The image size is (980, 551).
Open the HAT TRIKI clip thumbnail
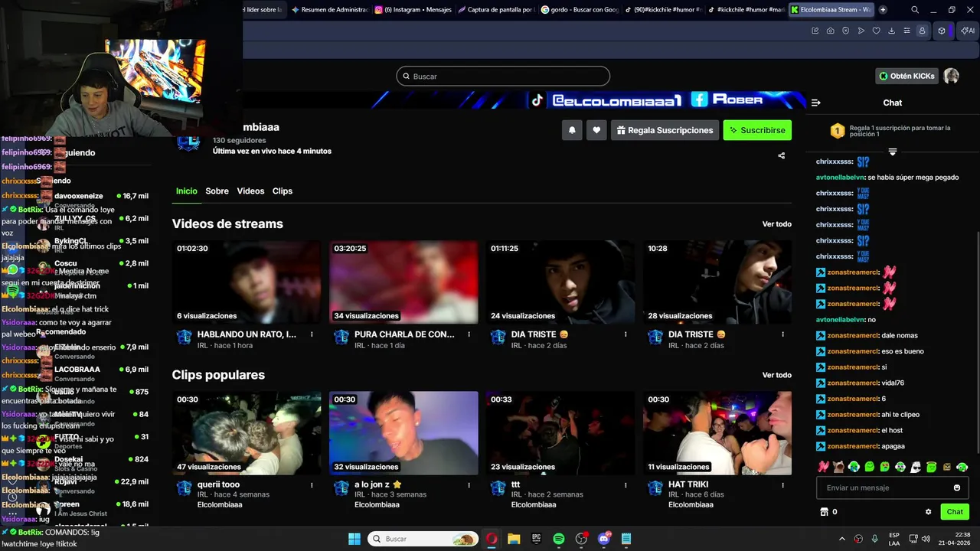click(717, 433)
